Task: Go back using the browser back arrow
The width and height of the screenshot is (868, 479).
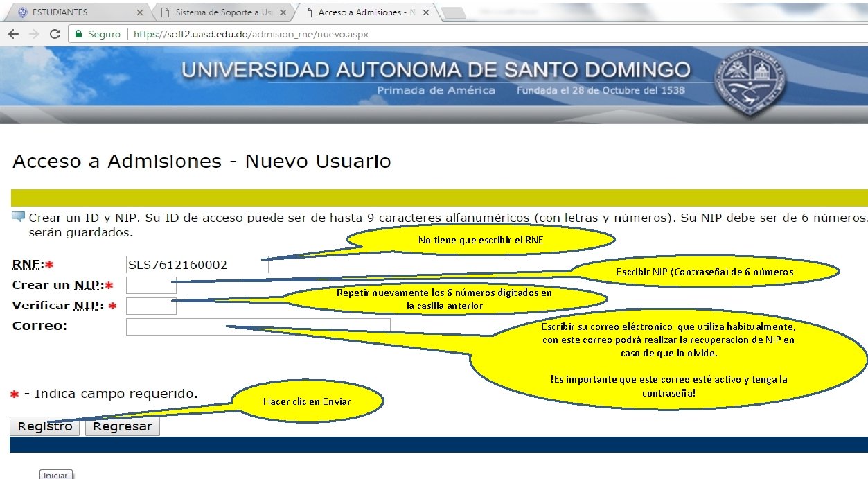Action: click(x=13, y=34)
